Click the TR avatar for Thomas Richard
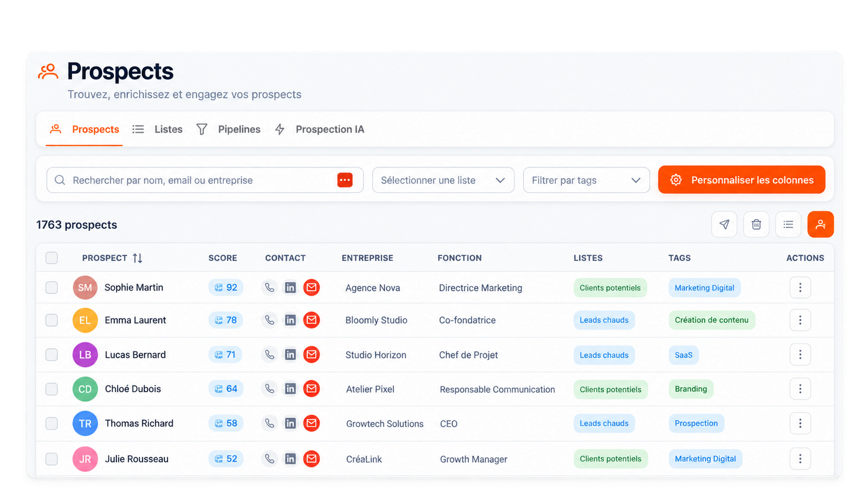This screenshot has width=868, height=489. pyautogui.click(x=85, y=423)
